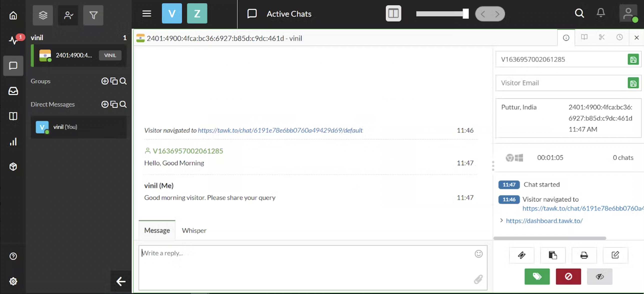This screenshot has height=294, width=644.
Task: Expand the dashboard.tawk.to navigation entry
Action: point(501,220)
